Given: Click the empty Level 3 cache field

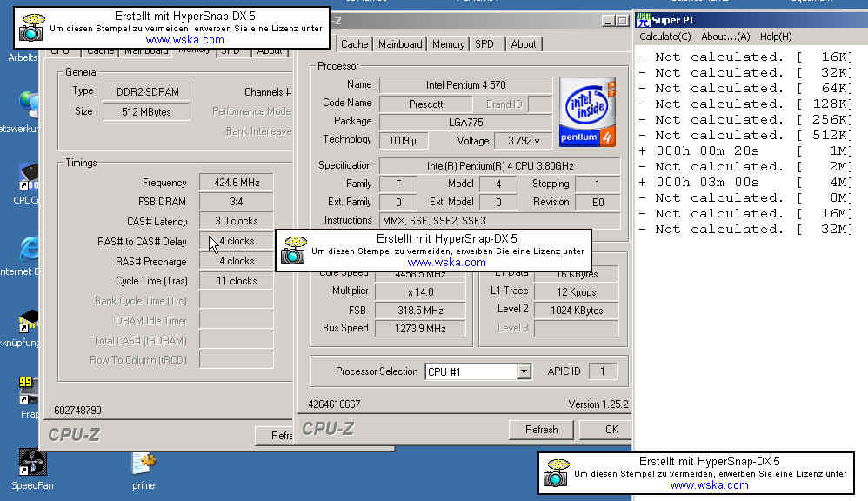Looking at the screenshot, I should (x=577, y=328).
